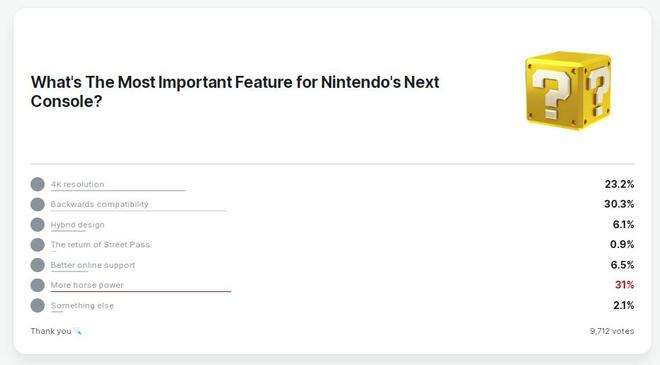This screenshot has height=365, width=660.
Task: Click the More horse power label
Action: [x=87, y=285]
